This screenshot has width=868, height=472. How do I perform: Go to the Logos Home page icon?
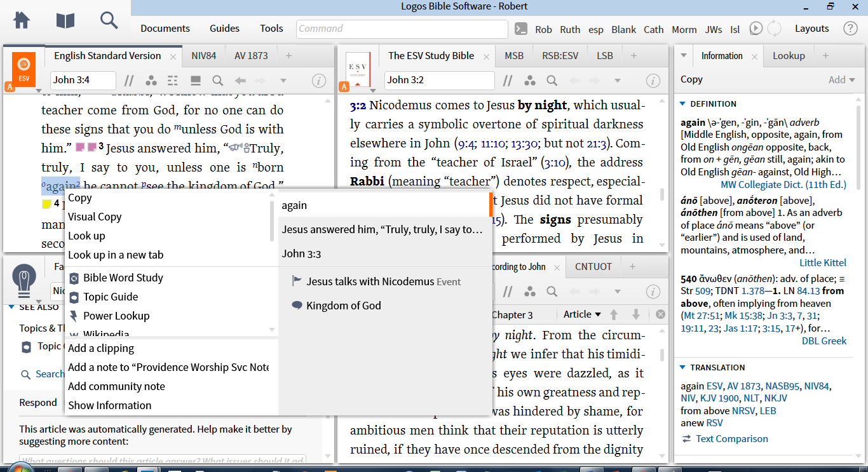pyautogui.click(x=22, y=20)
